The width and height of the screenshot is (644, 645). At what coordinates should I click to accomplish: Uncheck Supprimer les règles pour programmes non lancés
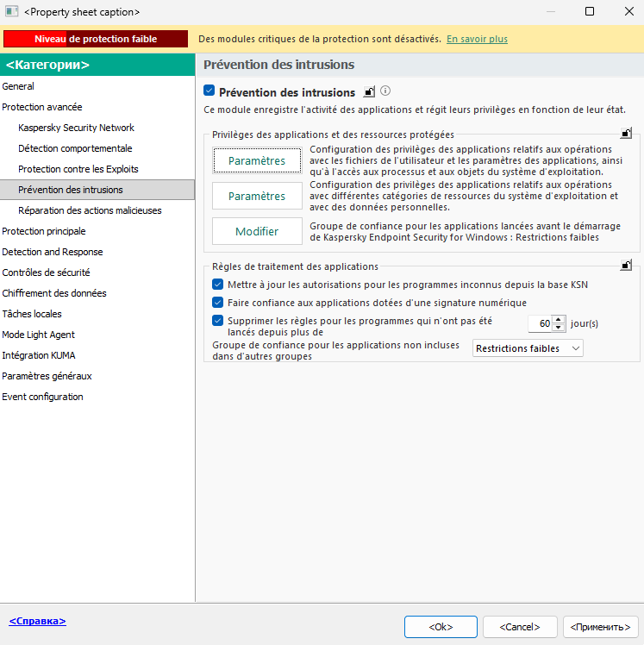217,321
